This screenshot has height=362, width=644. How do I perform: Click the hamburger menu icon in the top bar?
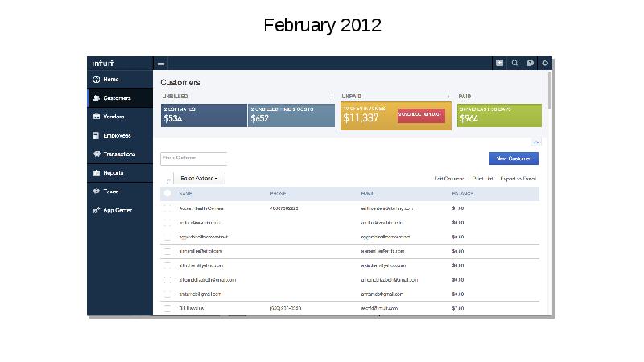pos(161,63)
